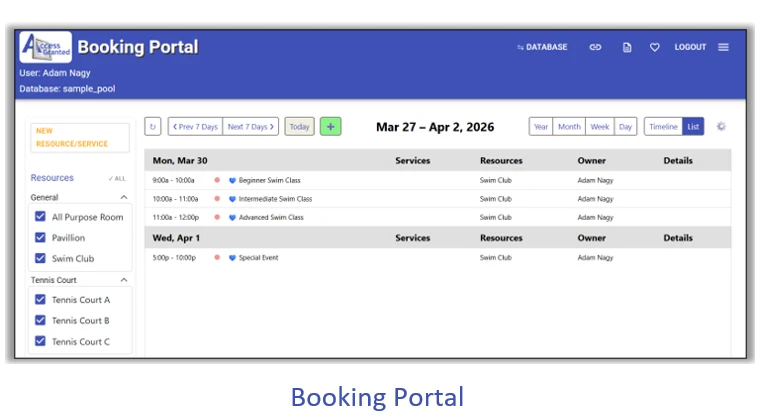Click the link icon in header

[x=595, y=47]
